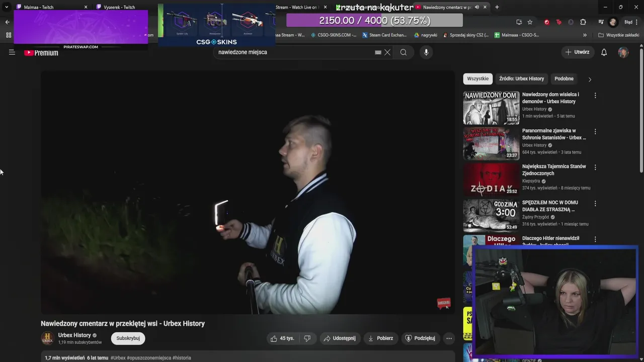Click the Podziękuj thanks button
644x362 pixels.
coord(420,338)
